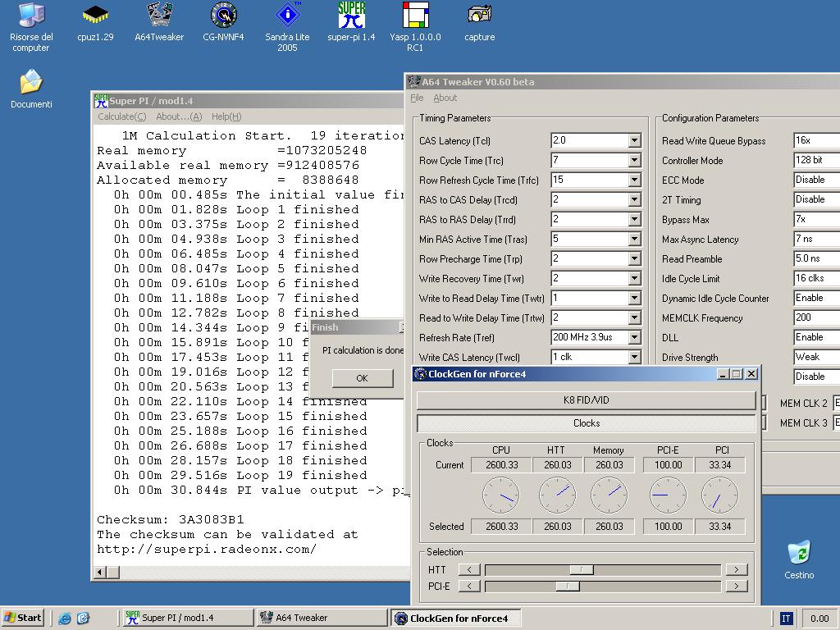Expand RAS to CAS Delay (Trcd) dropdown

pos(634,200)
